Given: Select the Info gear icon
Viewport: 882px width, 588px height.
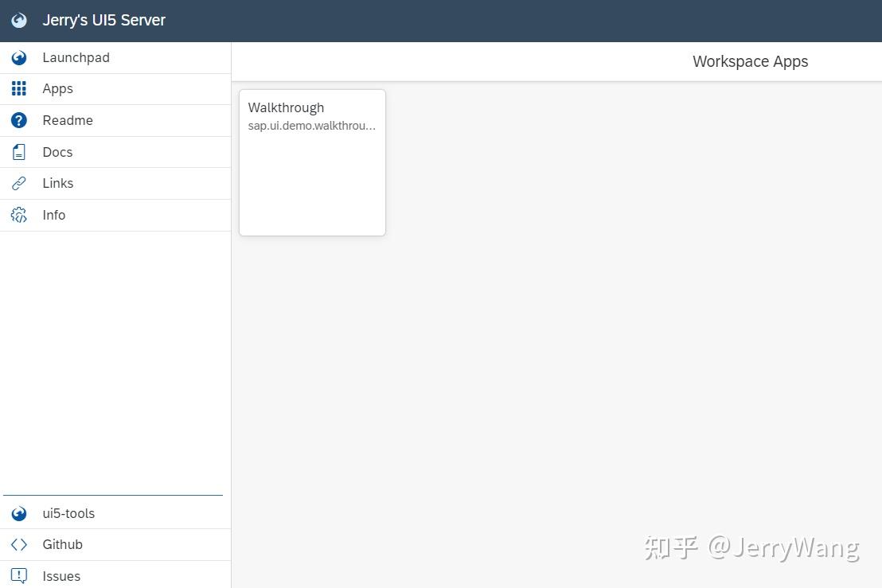Looking at the screenshot, I should point(18,215).
